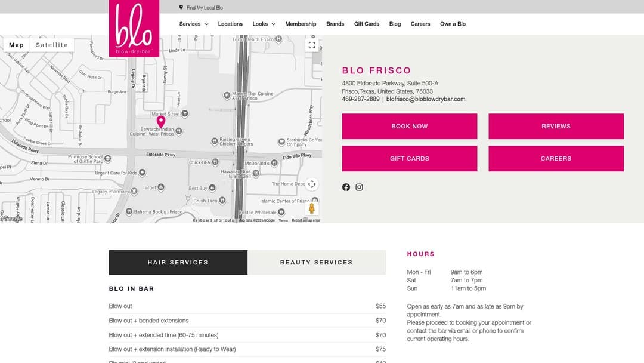The height and width of the screenshot is (363, 644).
Task: Go to the Brands page
Action: pos(335,24)
